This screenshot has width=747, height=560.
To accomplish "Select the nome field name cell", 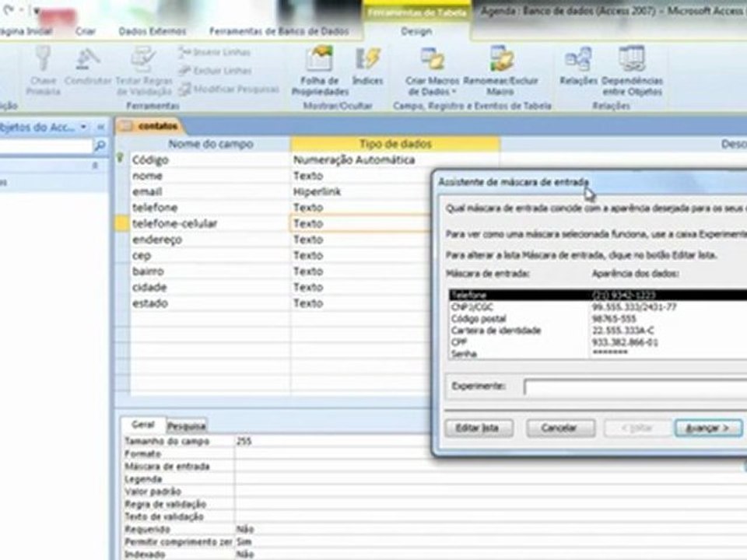I will [x=210, y=176].
